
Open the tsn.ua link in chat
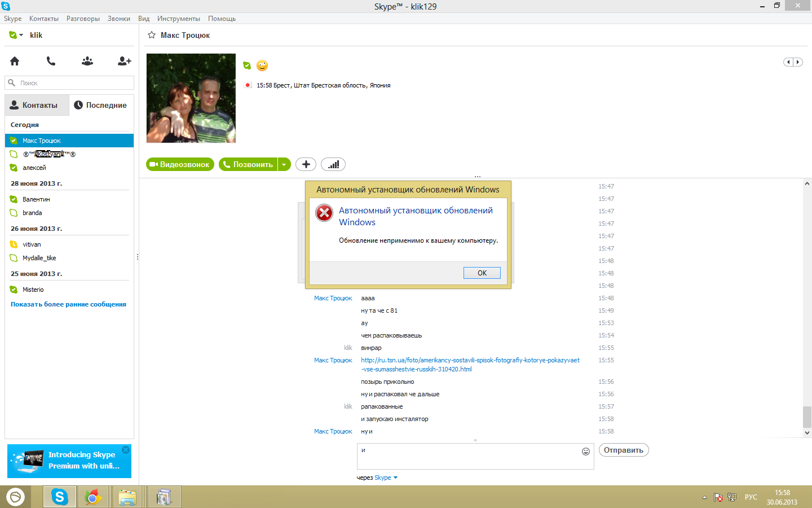point(470,365)
